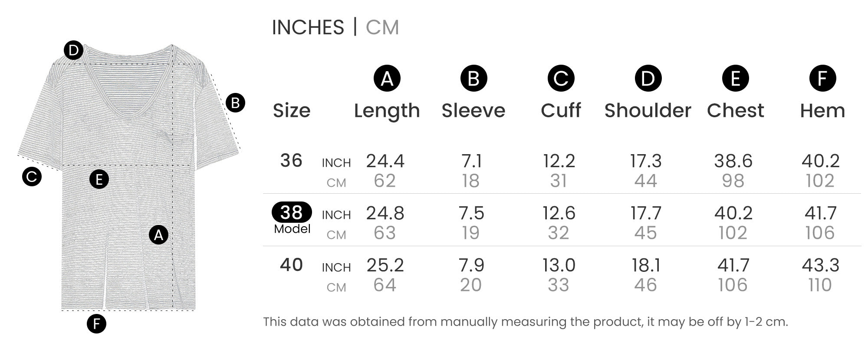
Task: Click the A badge above Length column
Action: point(387,79)
